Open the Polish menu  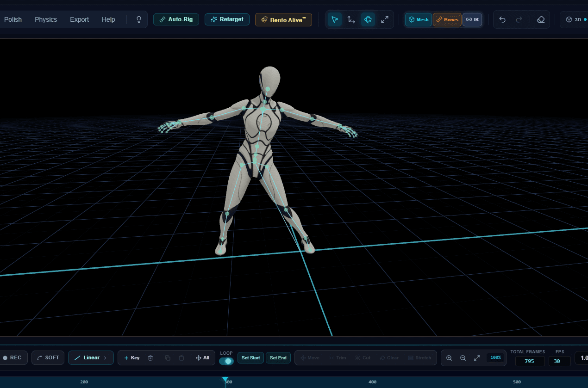pos(13,19)
